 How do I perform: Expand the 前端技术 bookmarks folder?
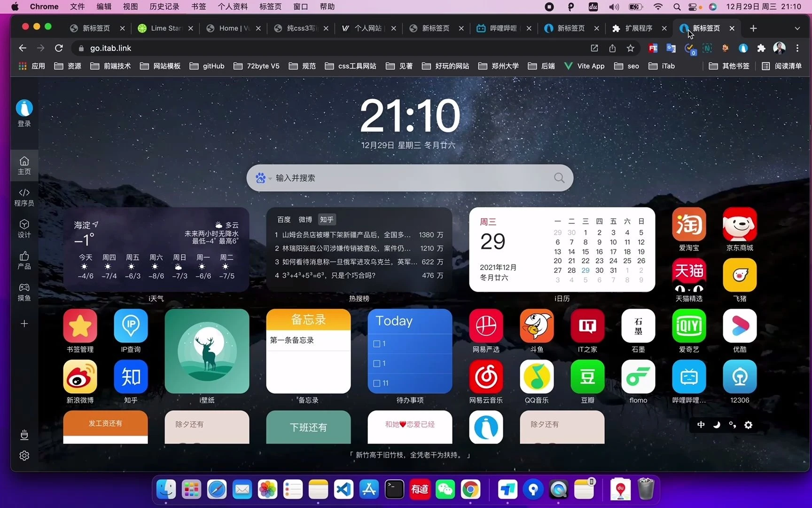click(110, 66)
